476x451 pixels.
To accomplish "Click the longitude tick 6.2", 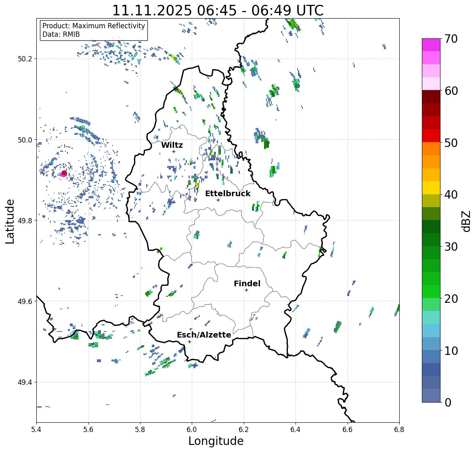I will [x=244, y=430].
